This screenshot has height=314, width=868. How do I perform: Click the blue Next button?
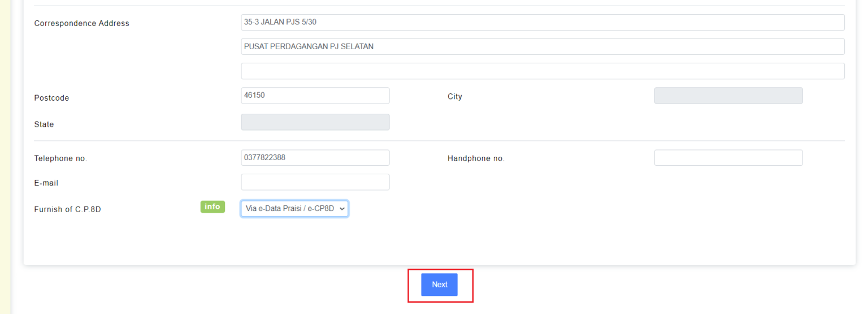(x=439, y=285)
